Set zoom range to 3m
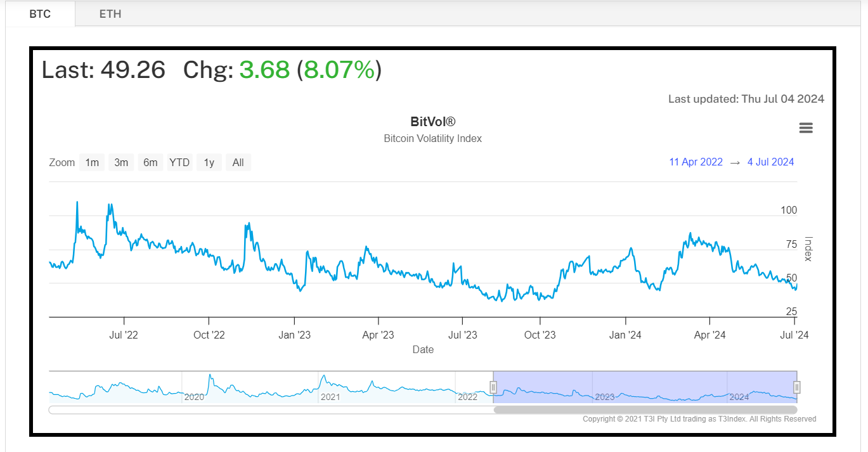The image size is (868, 452). (x=121, y=163)
